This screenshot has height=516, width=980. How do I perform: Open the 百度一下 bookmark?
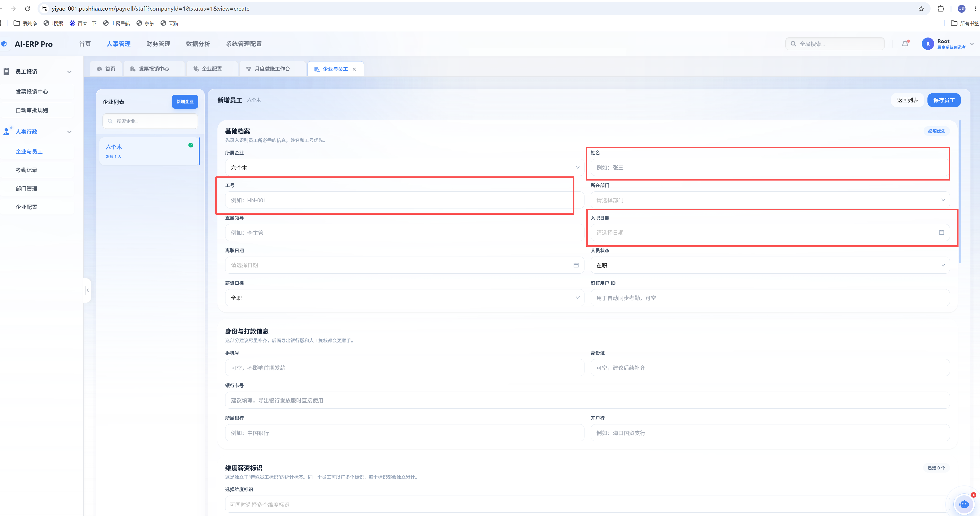(83, 23)
